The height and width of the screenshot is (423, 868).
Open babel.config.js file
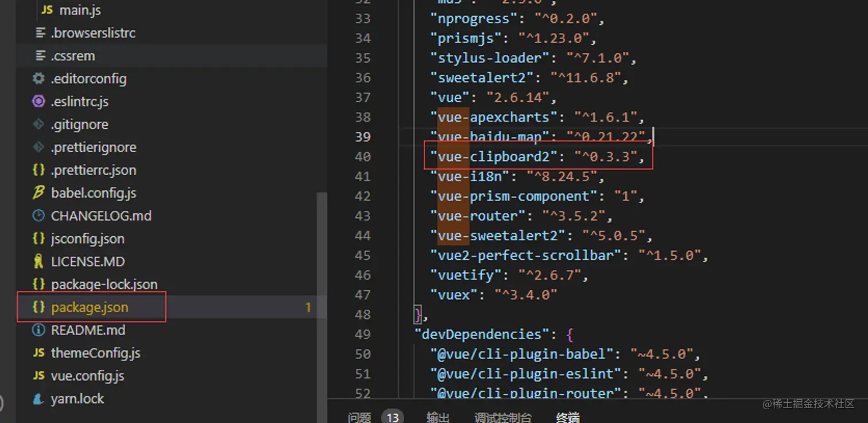click(x=94, y=193)
